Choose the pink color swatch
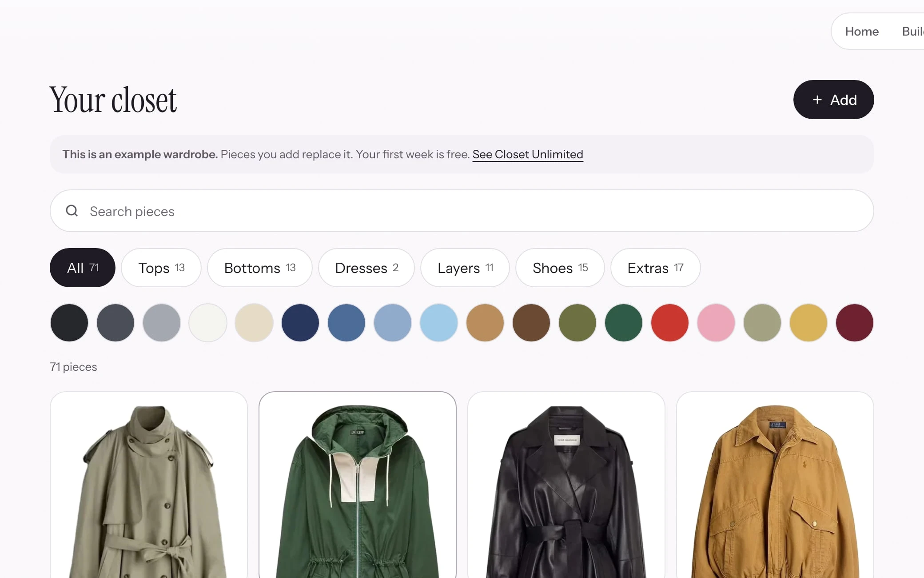The image size is (924, 578). pos(716,323)
